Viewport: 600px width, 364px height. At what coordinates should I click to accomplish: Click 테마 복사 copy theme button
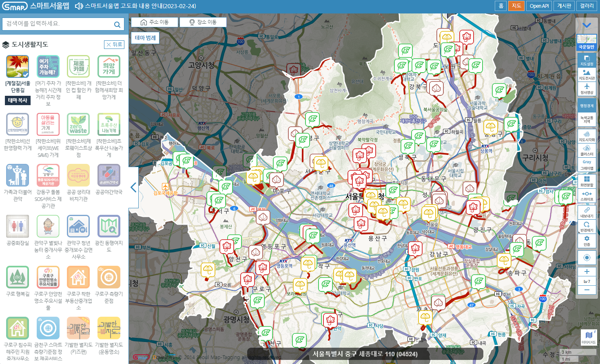[18, 100]
